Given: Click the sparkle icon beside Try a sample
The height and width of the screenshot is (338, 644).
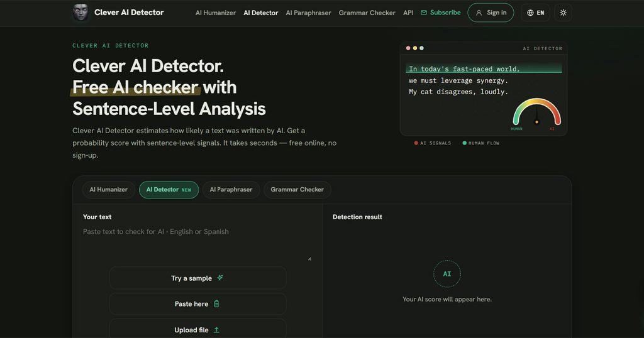Looking at the screenshot, I should (x=220, y=278).
